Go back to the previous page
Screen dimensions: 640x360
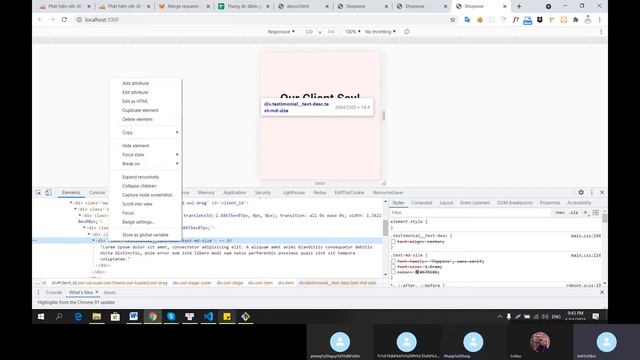click(x=40, y=20)
